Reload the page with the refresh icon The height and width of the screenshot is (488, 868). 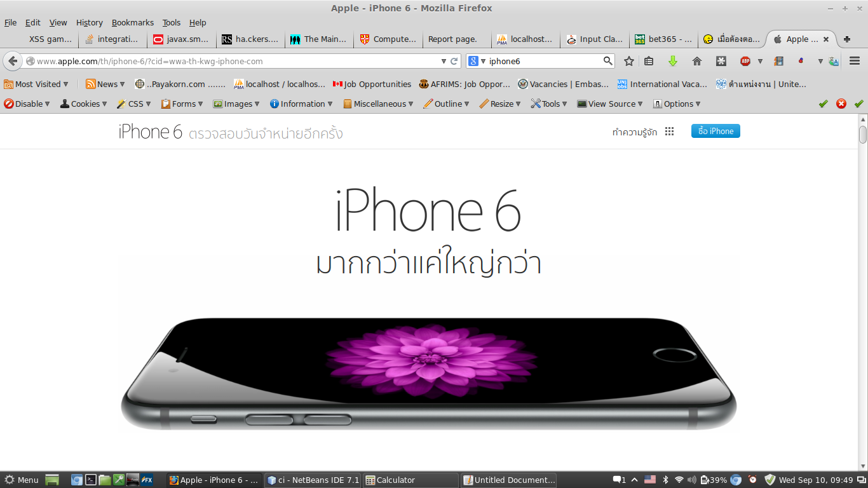click(454, 61)
